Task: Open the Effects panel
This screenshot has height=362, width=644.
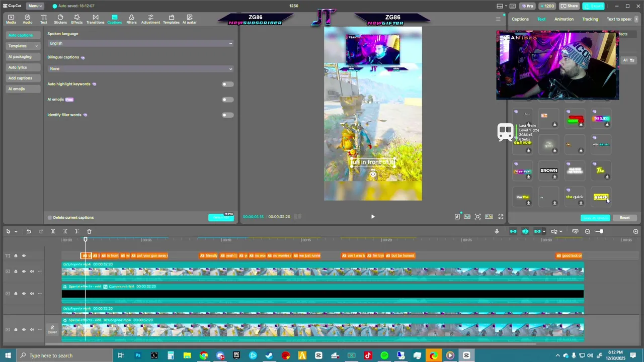Action: tap(77, 19)
